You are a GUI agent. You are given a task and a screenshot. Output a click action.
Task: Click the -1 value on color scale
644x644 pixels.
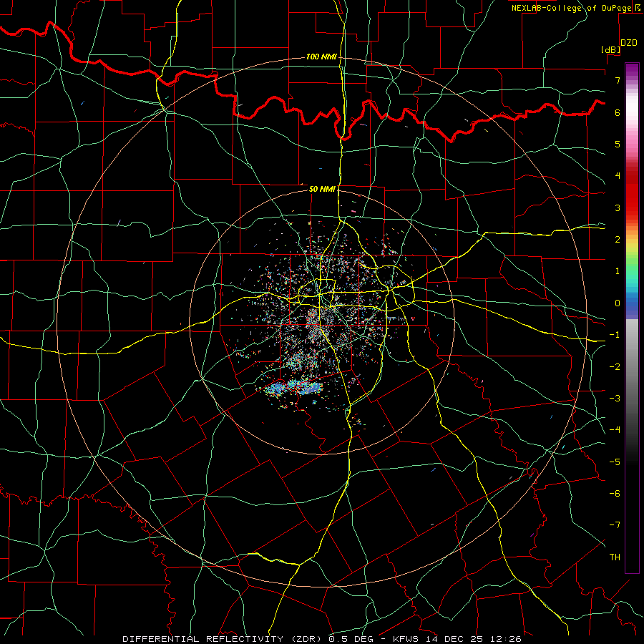click(615, 335)
